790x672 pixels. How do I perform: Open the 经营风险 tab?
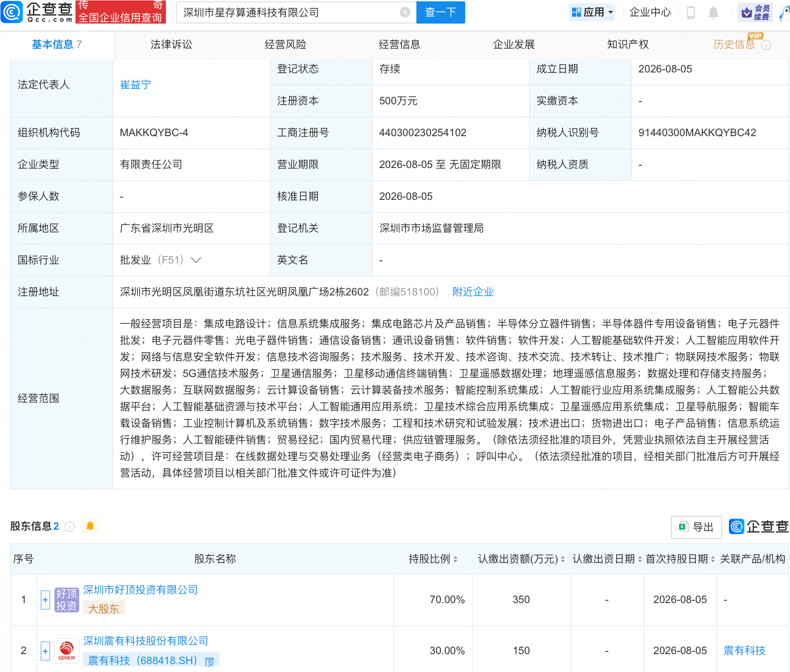pos(285,45)
